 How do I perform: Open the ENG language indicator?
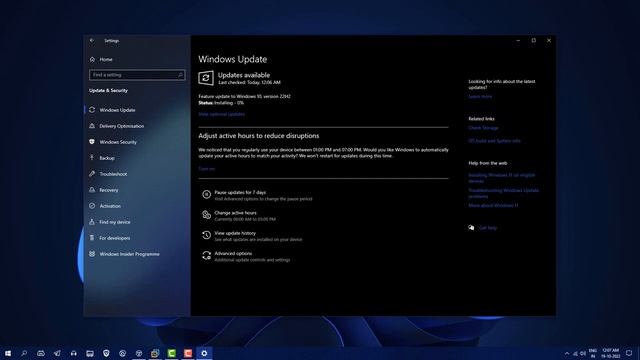(593, 353)
